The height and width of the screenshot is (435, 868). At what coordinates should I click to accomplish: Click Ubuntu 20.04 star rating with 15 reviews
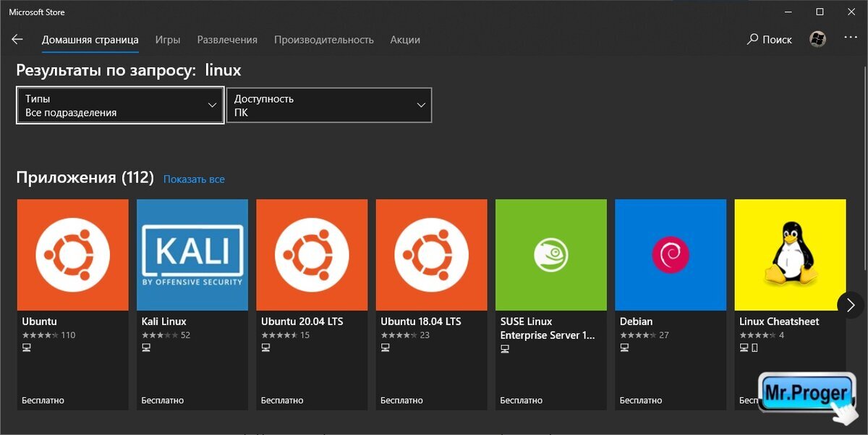tap(285, 335)
